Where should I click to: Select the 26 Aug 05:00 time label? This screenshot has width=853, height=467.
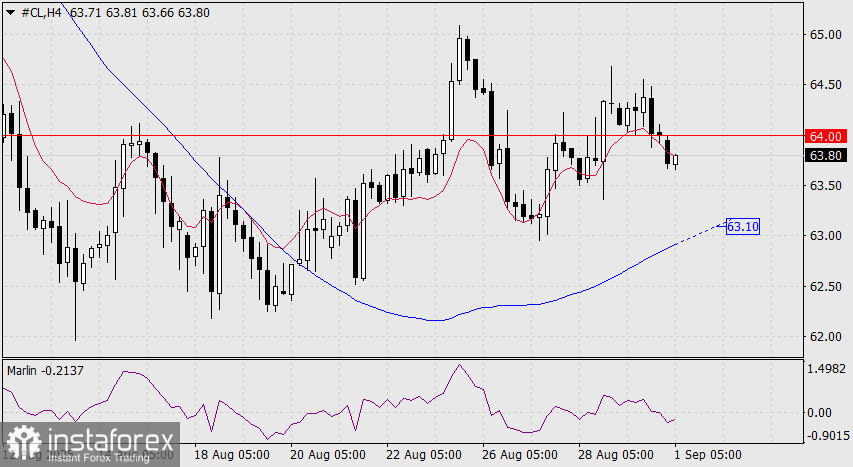point(520,454)
